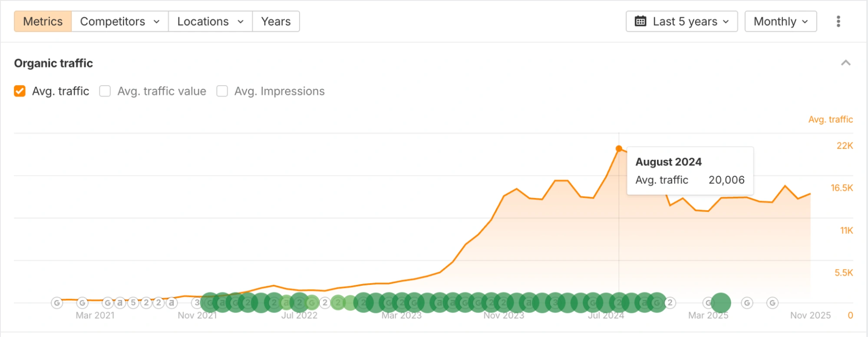Enable the Avg. Impressions checkbox
This screenshot has width=868, height=337.
[x=222, y=91]
